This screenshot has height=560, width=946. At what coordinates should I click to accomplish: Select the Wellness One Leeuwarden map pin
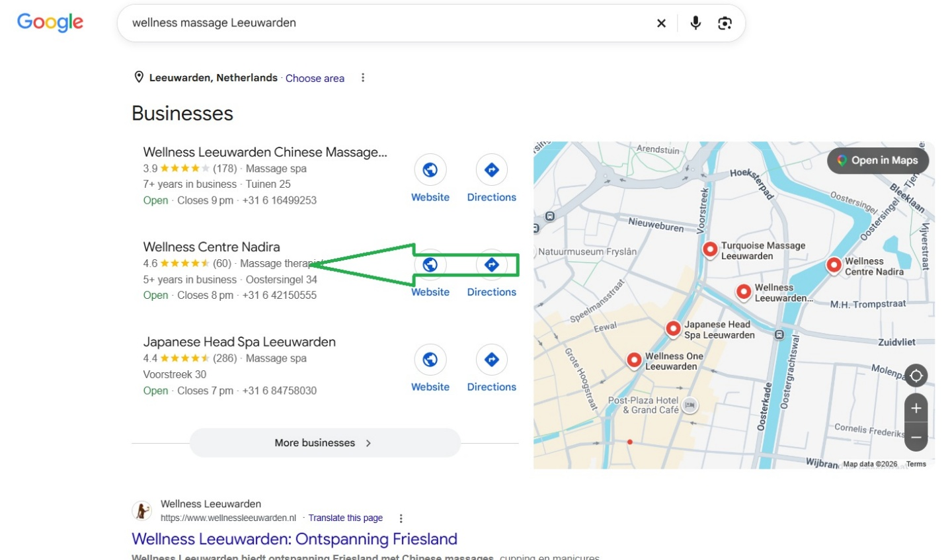tap(635, 360)
